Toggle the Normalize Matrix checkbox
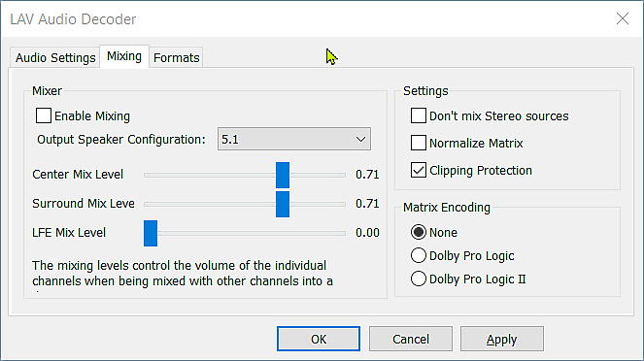The width and height of the screenshot is (644, 361). 418,144
